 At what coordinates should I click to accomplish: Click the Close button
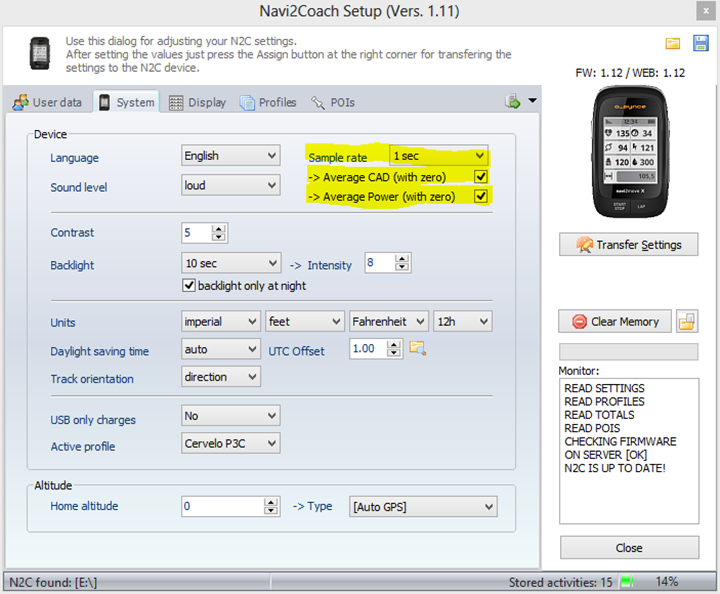click(x=630, y=548)
